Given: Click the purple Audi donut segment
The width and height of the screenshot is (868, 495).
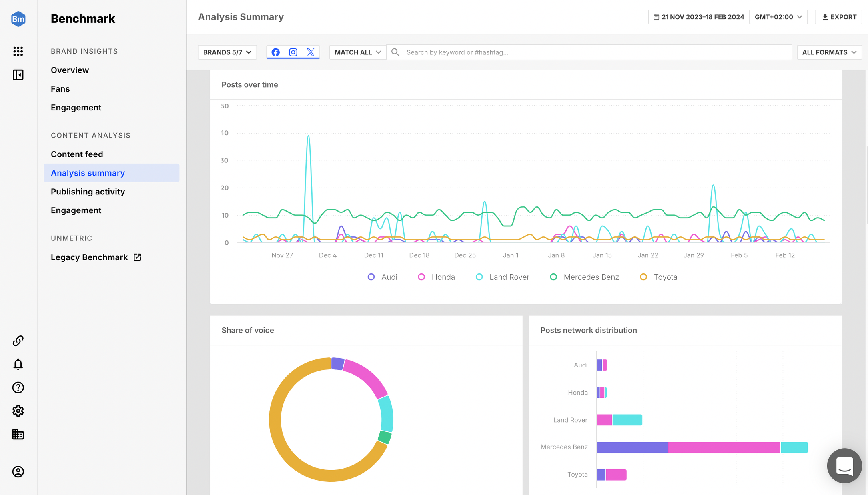Looking at the screenshot, I should pyautogui.click(x=337, y=363).
